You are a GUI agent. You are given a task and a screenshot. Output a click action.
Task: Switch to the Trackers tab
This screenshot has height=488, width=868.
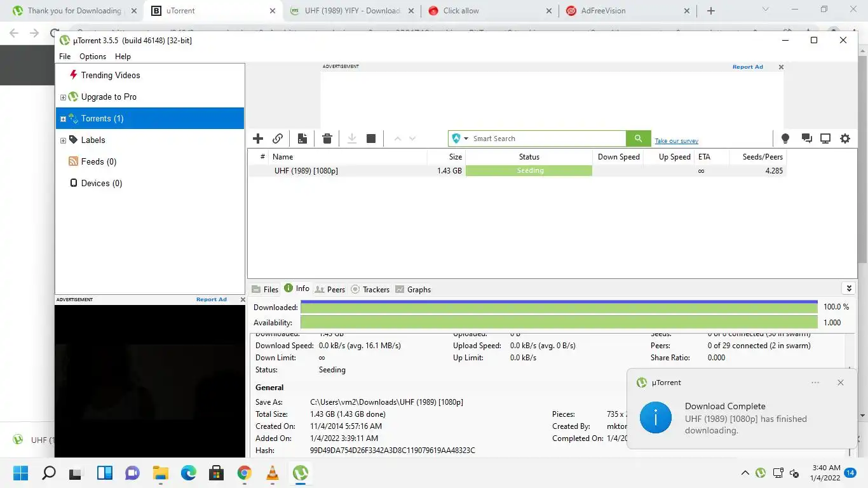click(370, 289)
